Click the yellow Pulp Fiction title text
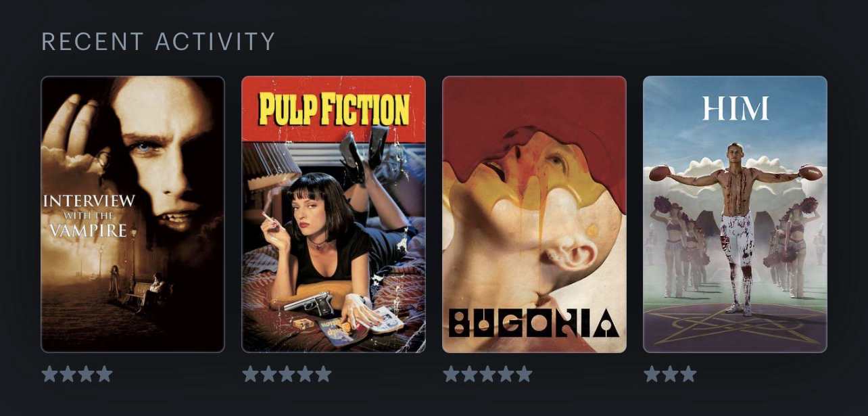This screenshot has width=868, height=416. (x=334, y=109)
